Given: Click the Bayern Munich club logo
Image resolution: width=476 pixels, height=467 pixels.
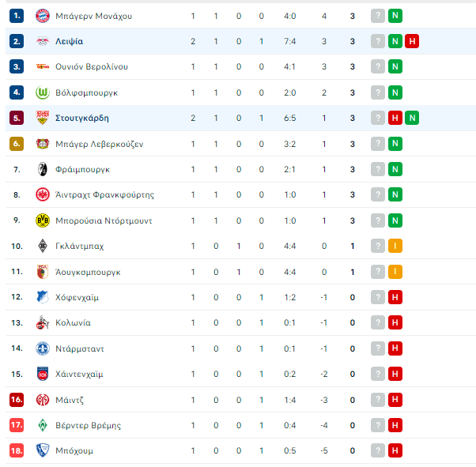Looking at the screenshot, I should 43,16.
